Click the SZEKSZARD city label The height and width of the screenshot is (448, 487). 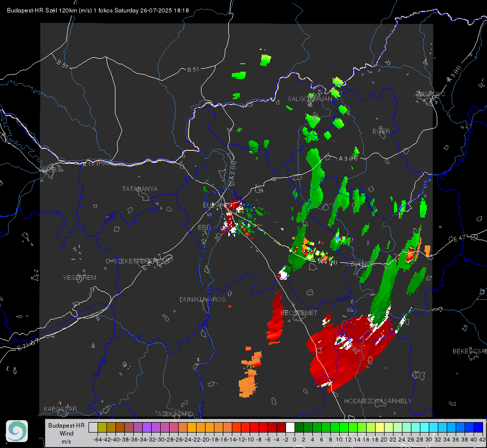tap(176, 414)
